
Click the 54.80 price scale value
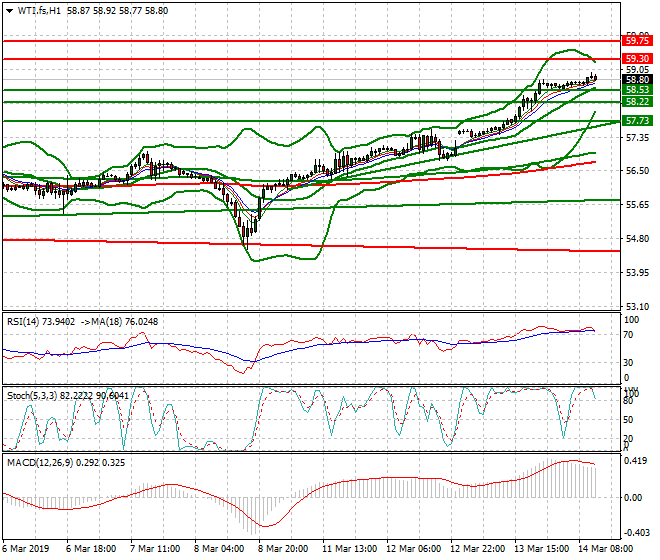[637, 239]
